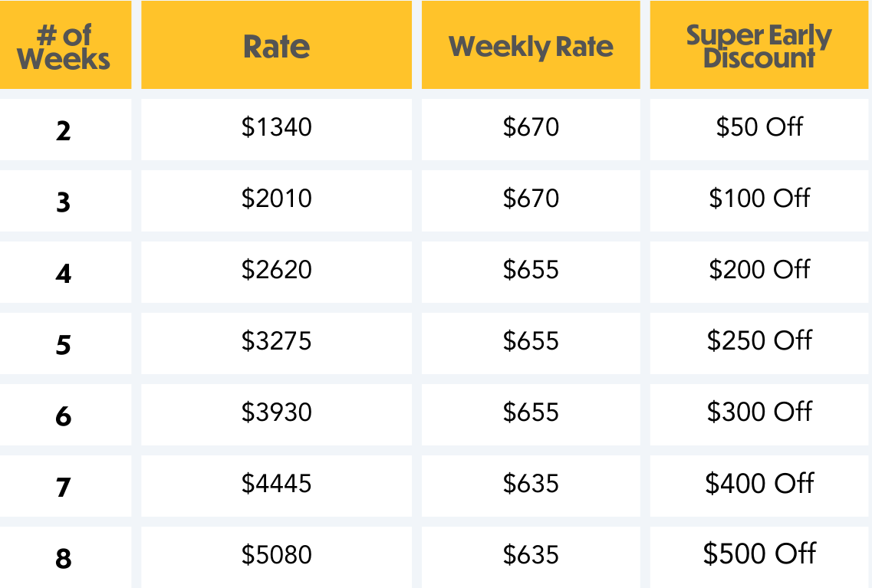872x588 pixels.
Task: Click the $1340 rate cell
Action: [x=276, y=127]
